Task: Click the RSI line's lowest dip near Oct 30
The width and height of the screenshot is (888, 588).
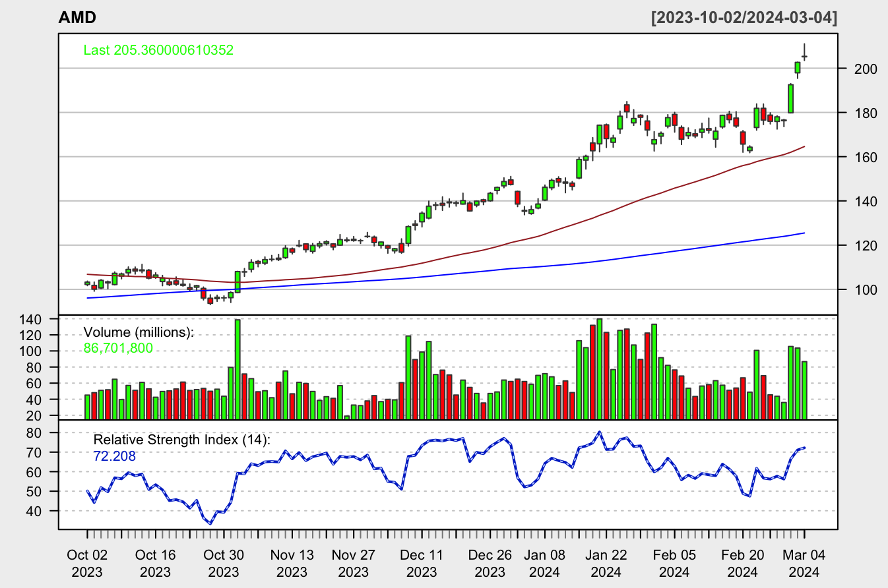Action: (210, 523)
